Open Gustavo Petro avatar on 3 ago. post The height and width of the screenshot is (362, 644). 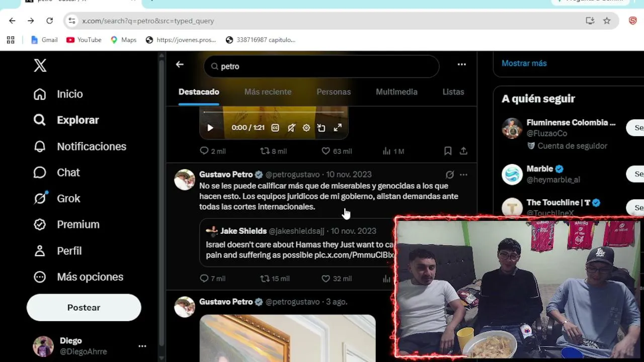click(x=185, y=307)
